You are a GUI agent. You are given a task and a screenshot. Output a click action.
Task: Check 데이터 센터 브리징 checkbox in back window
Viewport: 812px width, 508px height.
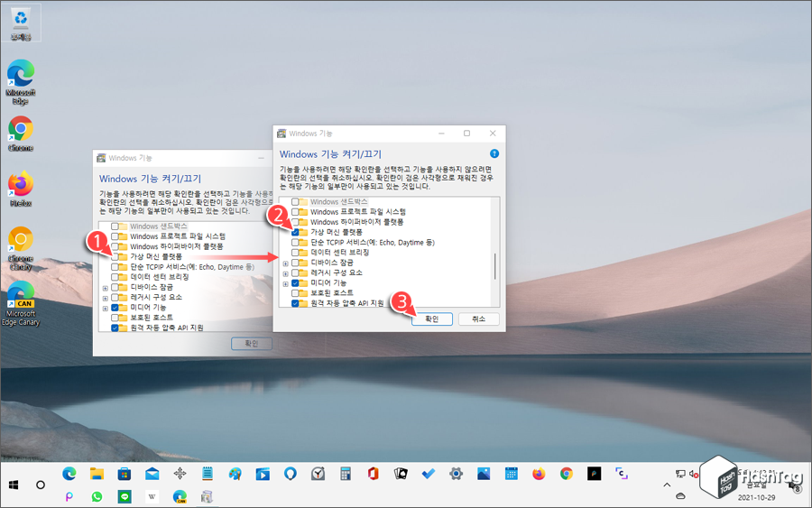pyautogui.click(x=115, y=277)
